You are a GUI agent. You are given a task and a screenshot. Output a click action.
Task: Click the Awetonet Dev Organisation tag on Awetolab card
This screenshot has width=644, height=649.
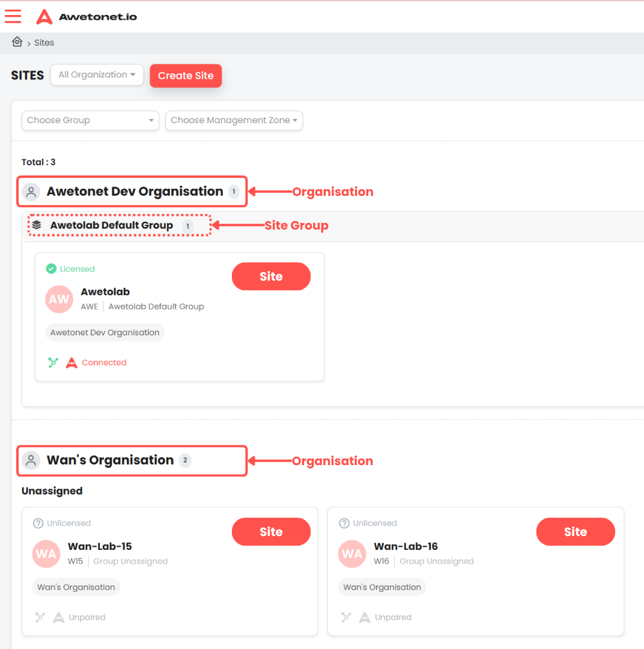pyautogui.click(x=105, y=332)
